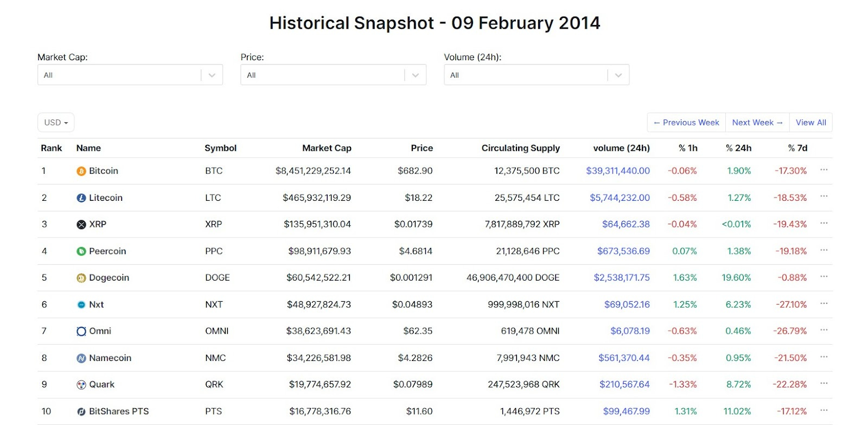Click the Omni coin logo icon
The image size is (868, 425).
click(81, 331)
